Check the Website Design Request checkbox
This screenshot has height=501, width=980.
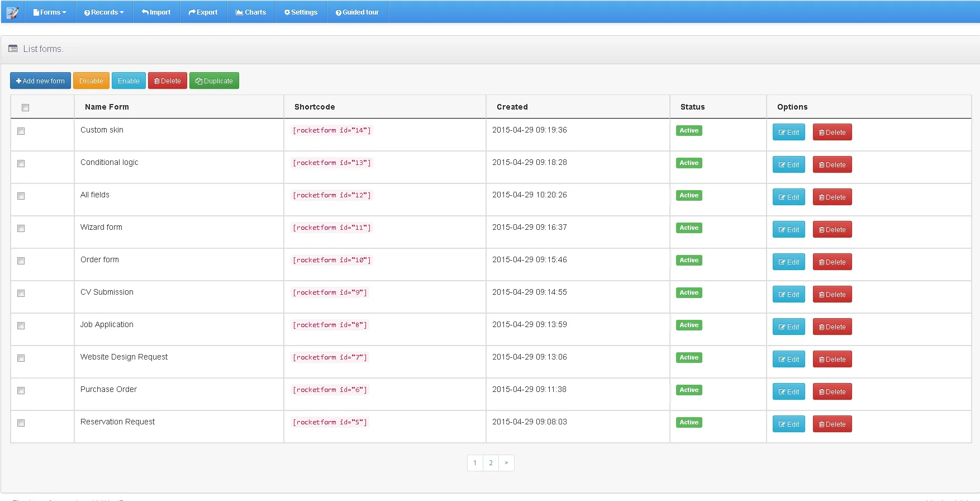[x=21, y=358]
